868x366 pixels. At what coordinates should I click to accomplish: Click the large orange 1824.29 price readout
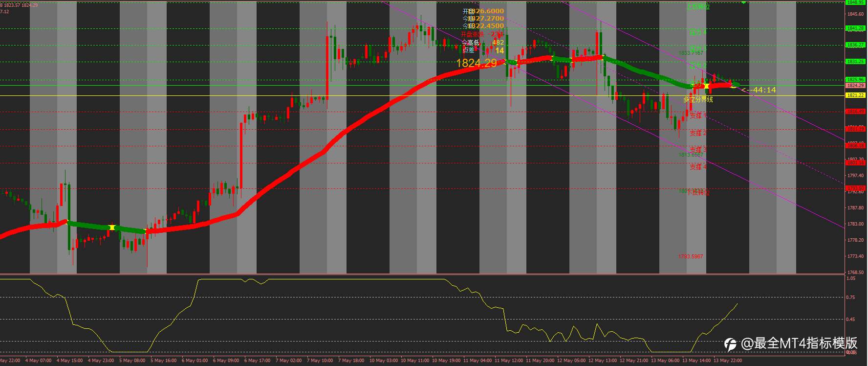[x=477, y=63]
